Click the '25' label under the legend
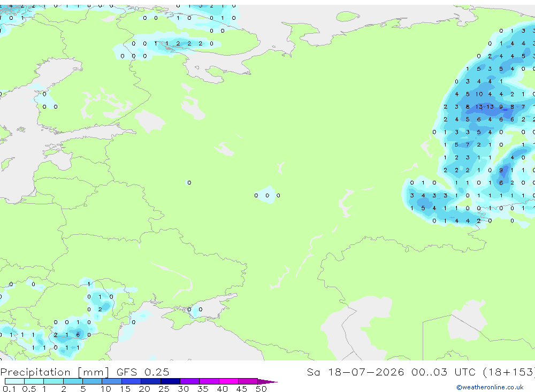535x392 pixels. pos(164,389)
